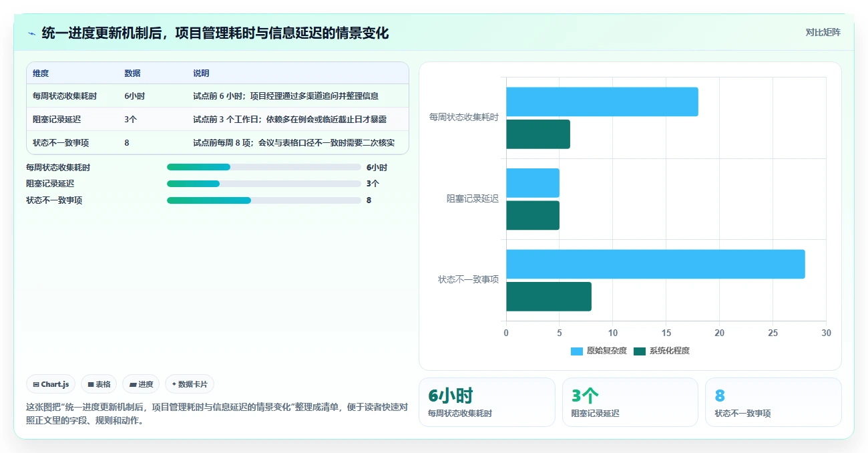Select the Chart.js tag chip
Image resolution: width=868 pixels, height=453 pixels.
tap(51, 384)
